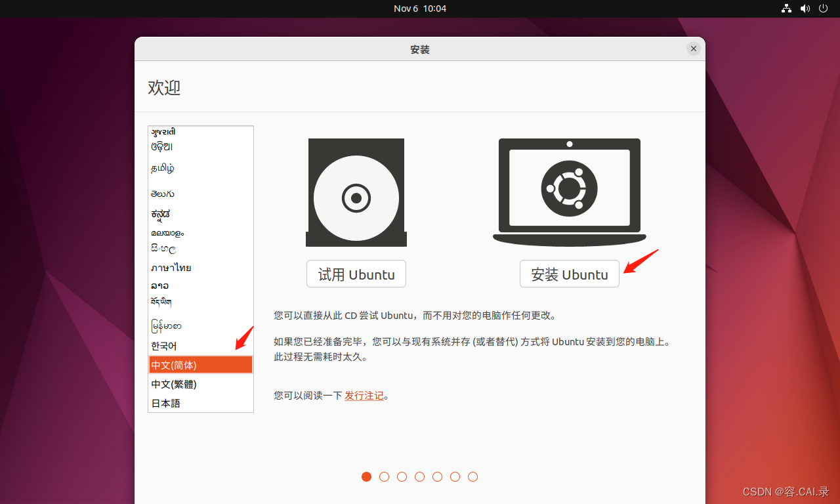Select မြန်မာစာ in the language list

(x=201, y=325)
